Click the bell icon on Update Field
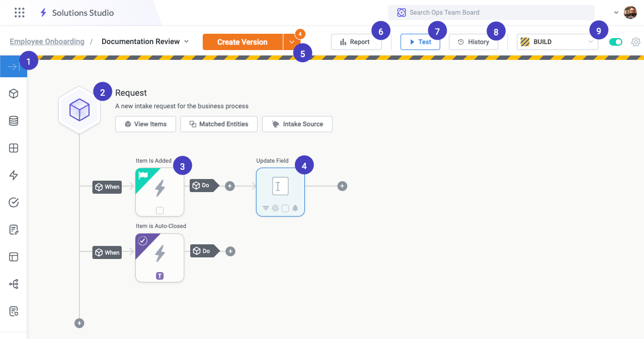This screenshot has width=644, height=339. click(295, 208)
